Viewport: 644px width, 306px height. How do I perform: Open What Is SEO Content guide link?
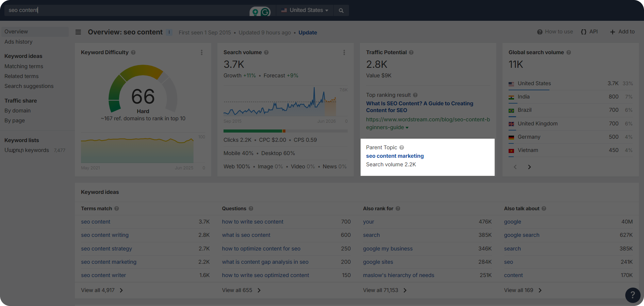(x=419, y=107)
